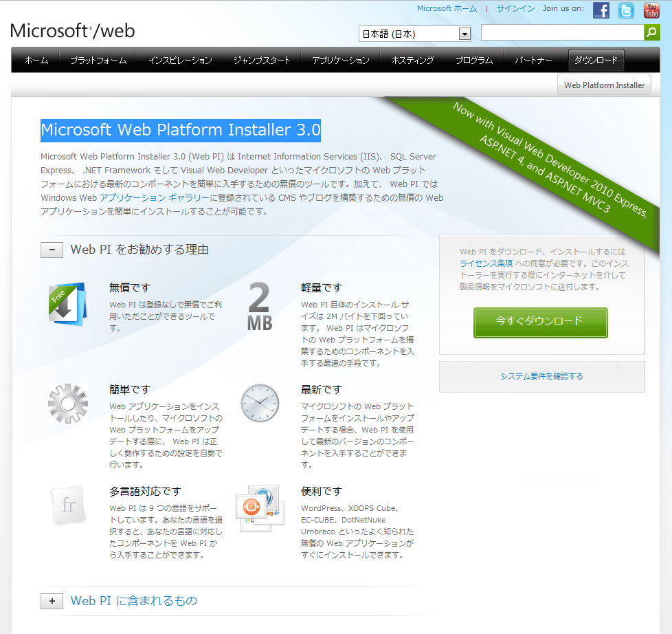Click the サインイン link

tap(515, 8)
